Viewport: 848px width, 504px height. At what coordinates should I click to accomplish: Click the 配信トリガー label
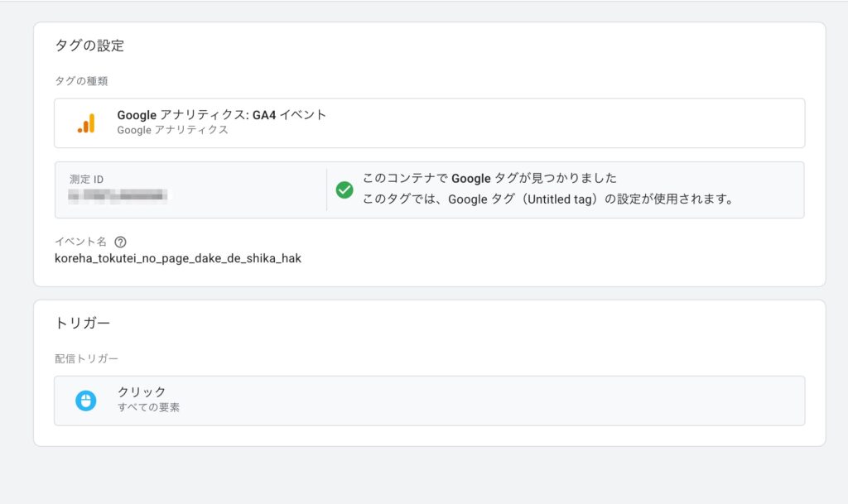pos(86,358)
